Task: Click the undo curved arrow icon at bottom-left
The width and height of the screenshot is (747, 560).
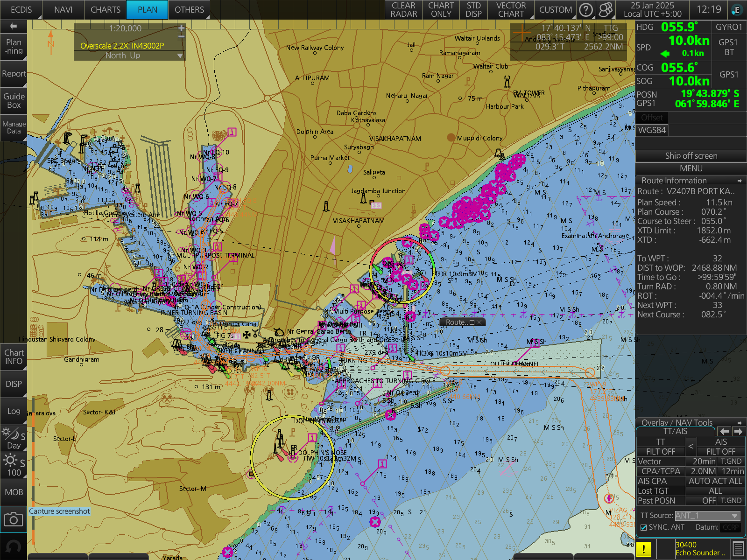Action: pyautogui.click(x=13, y=546)
